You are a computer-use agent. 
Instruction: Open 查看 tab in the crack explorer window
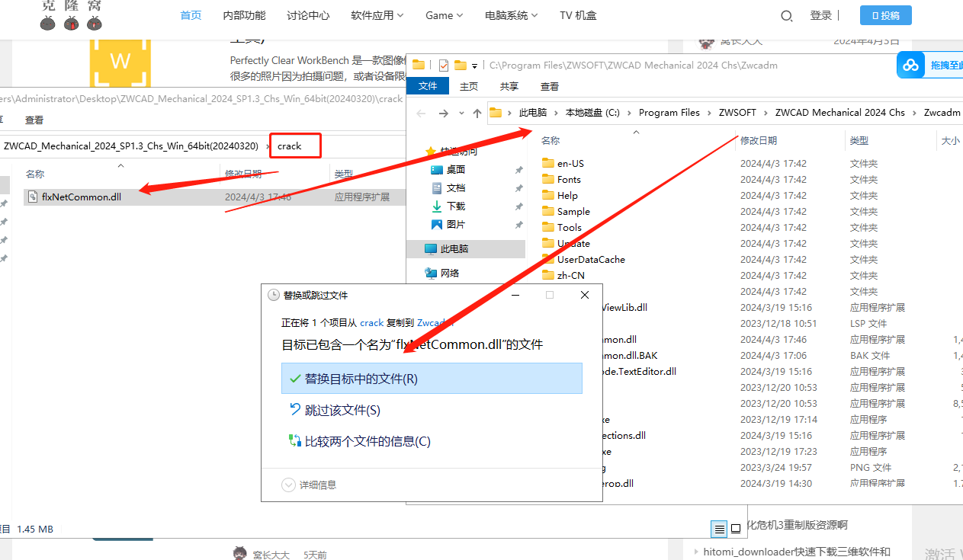(34, 120)
